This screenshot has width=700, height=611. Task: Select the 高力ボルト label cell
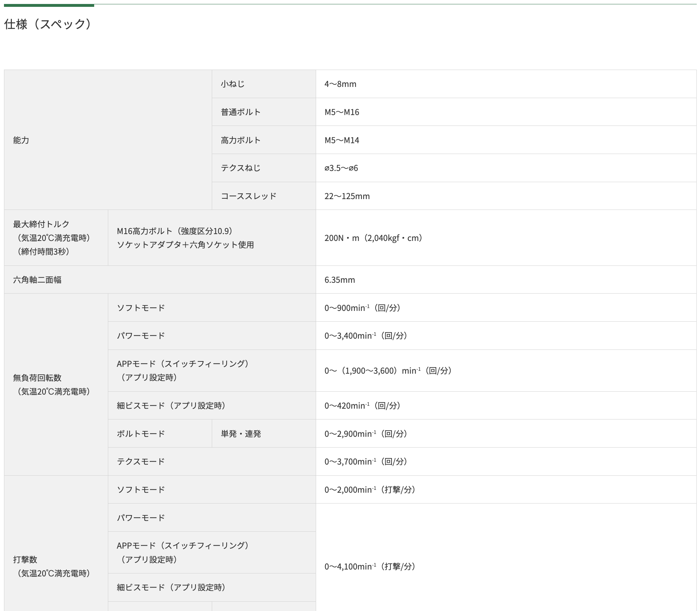[x=241, y=140]
